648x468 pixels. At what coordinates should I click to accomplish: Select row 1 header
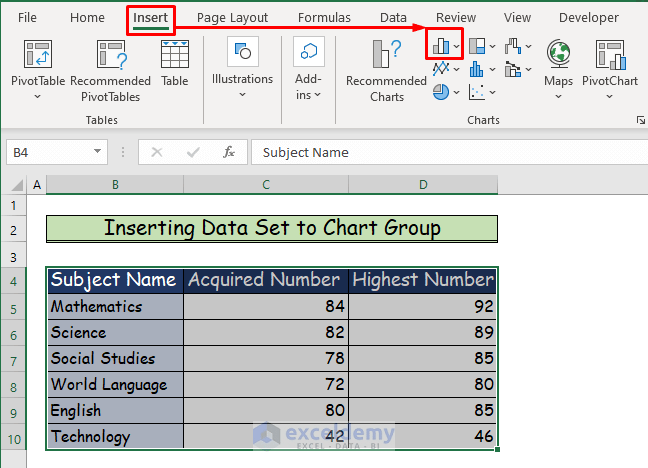(14, 205)
